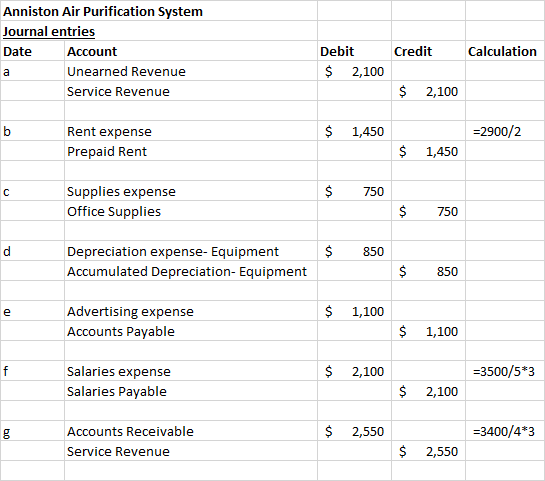The image size is (545, 481).
Task: Click date cell 'd'
Action: click(32, 251)
